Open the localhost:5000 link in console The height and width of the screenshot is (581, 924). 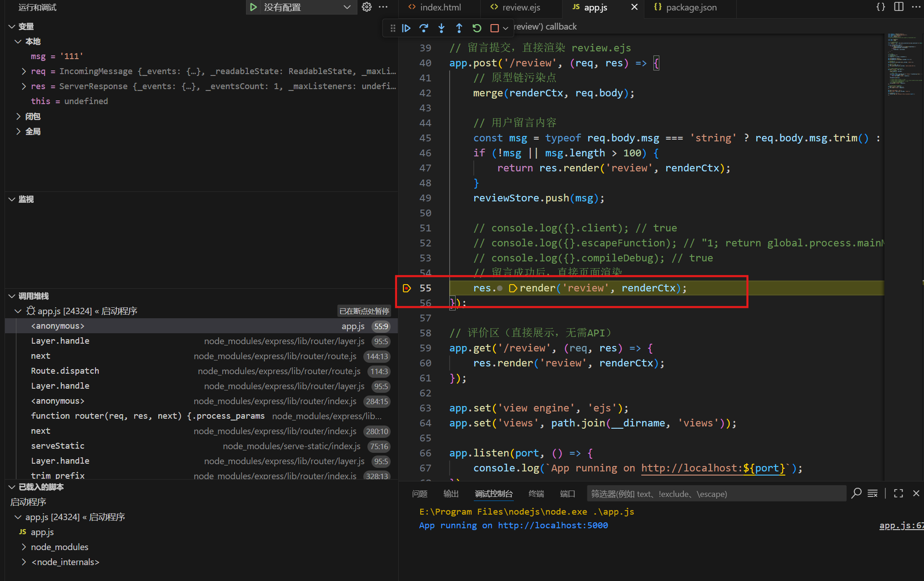[552, 525]
